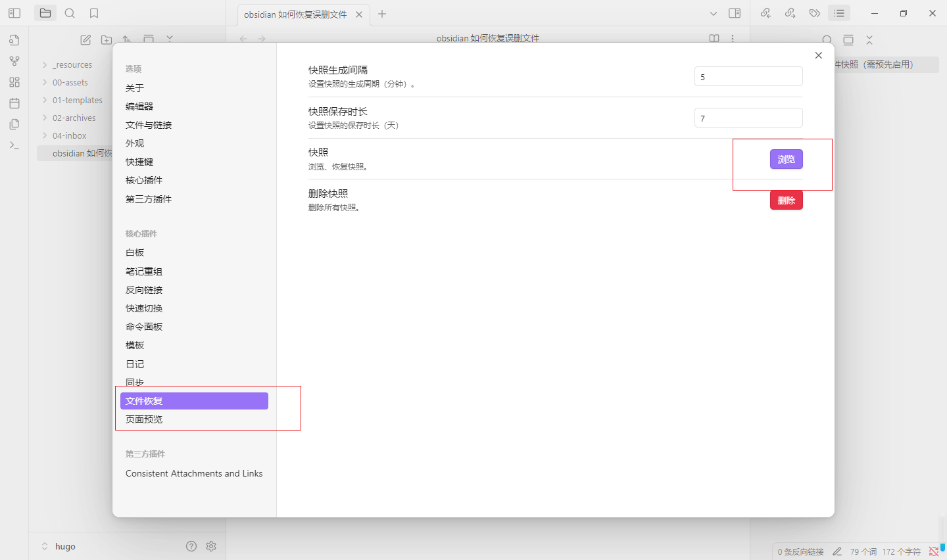The height and width of the screenshot is (560, 947).
Task: Click the sync status icon in status bar
Action: [933, 551]
